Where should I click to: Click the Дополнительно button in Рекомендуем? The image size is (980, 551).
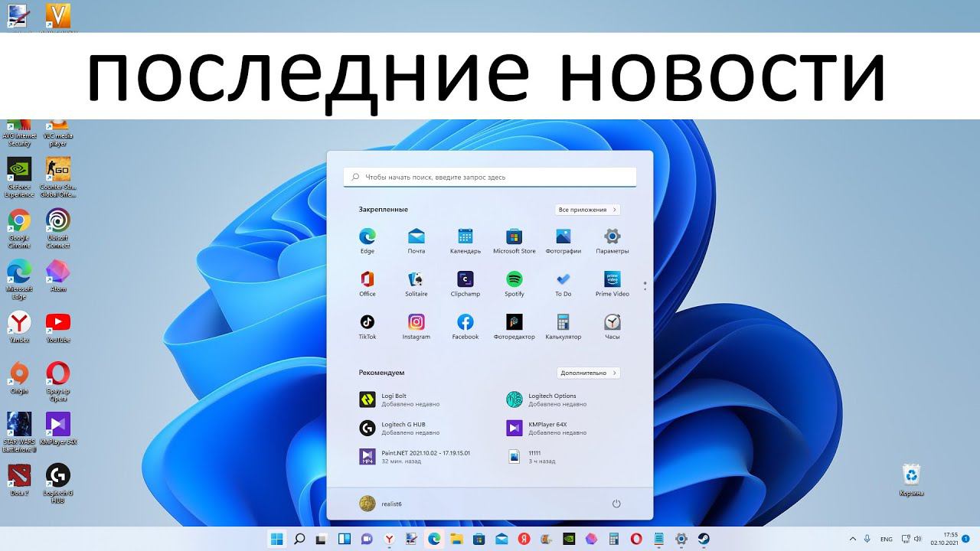point(588,373)
